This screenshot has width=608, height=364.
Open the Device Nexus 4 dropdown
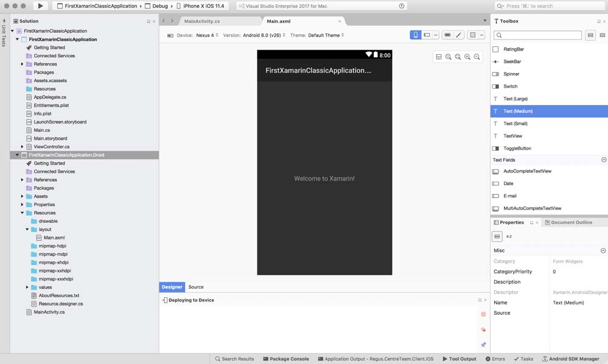coord(207,35)
